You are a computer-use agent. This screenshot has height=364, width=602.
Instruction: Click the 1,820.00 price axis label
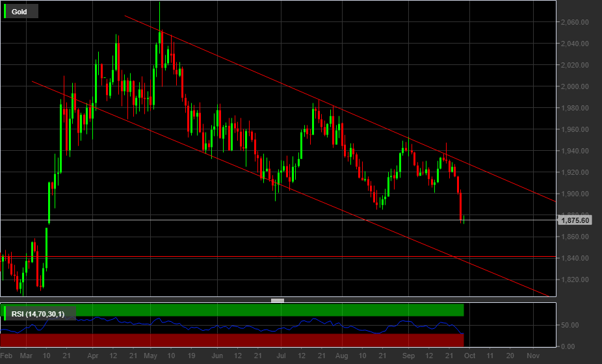tap(575, 280)
